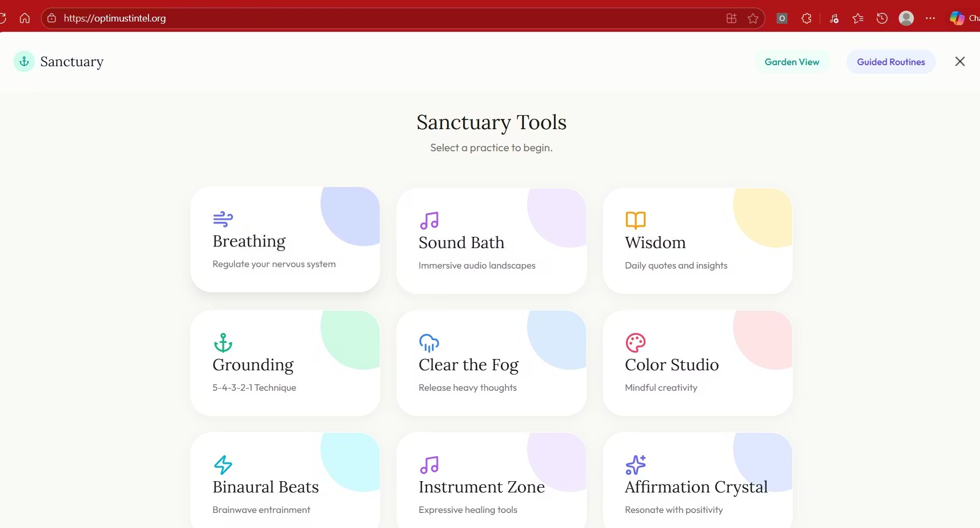Open the browser profile avatar
The image size is (980, 528).
coord(906,18)
